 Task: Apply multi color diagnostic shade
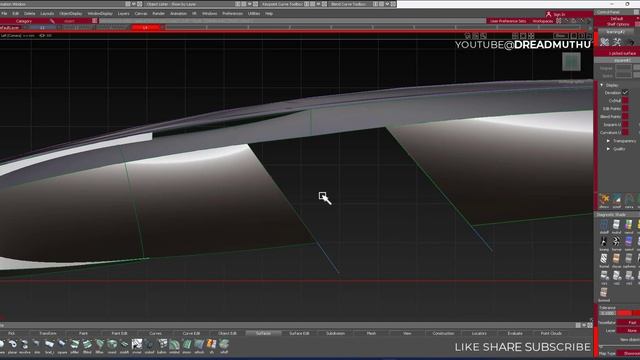[x=616, y=226]
